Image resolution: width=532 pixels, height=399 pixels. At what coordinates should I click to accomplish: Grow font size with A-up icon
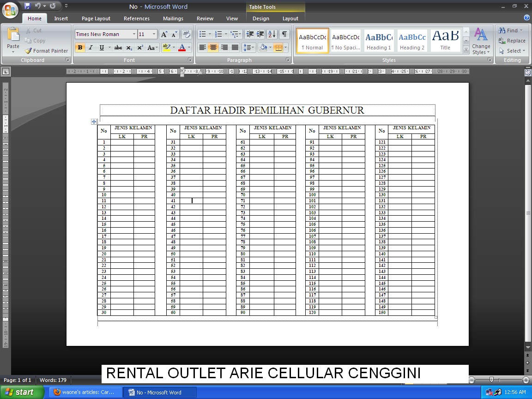point(164,34)
